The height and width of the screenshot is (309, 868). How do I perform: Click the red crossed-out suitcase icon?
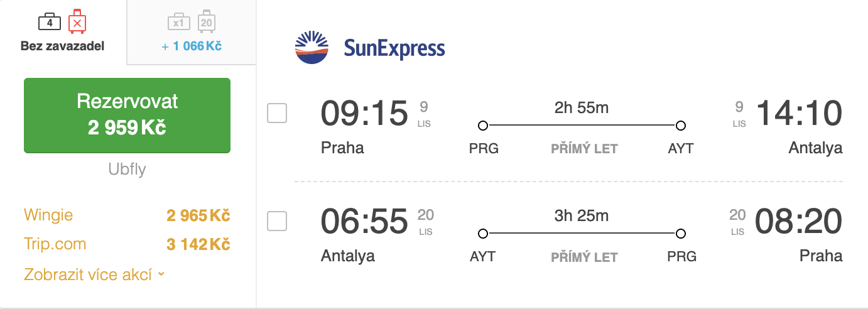click(77, 22)
